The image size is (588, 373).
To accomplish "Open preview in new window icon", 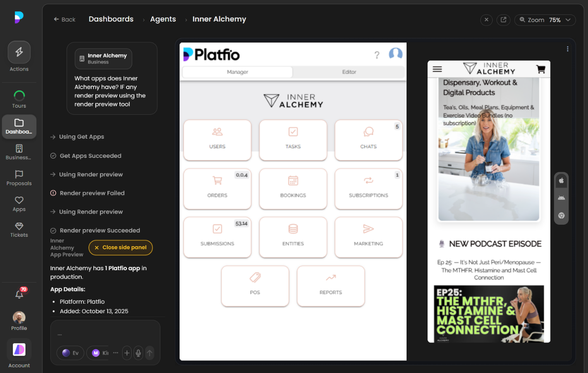I will [503, 20].
